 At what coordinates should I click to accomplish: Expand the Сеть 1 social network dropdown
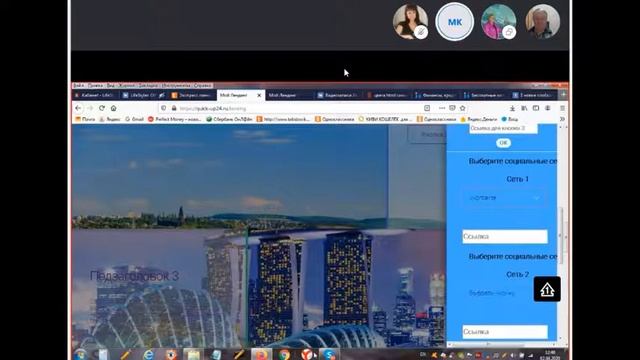505,198
